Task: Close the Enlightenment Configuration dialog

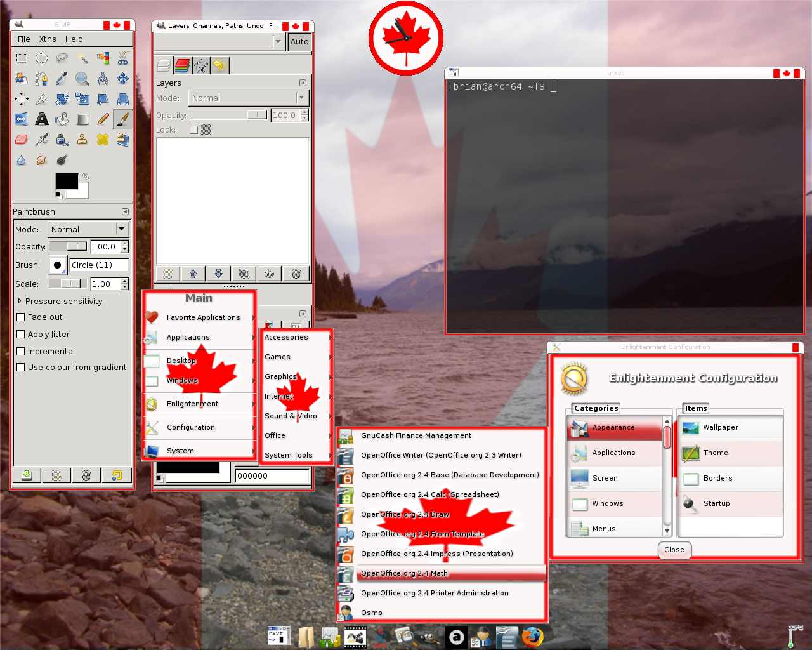Action: (674, 550)
